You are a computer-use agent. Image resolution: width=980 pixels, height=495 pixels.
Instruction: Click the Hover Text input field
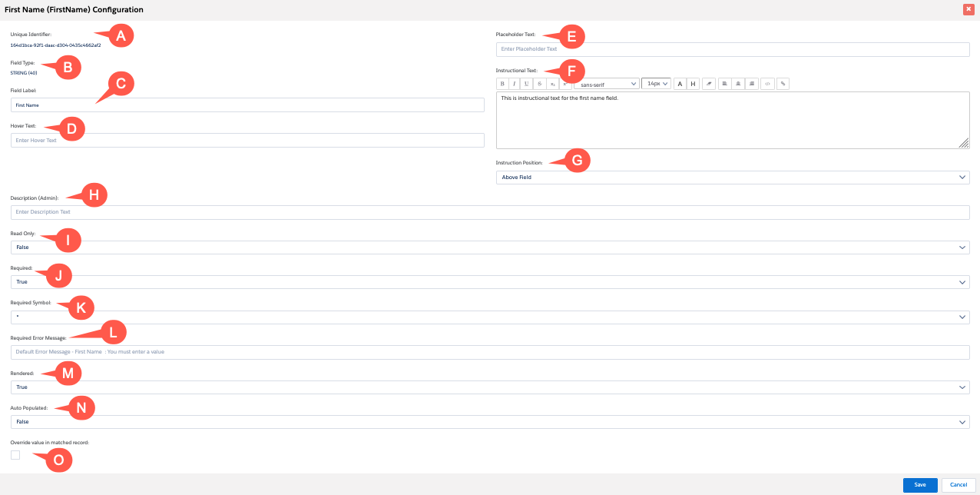click(x=247, y=141)
